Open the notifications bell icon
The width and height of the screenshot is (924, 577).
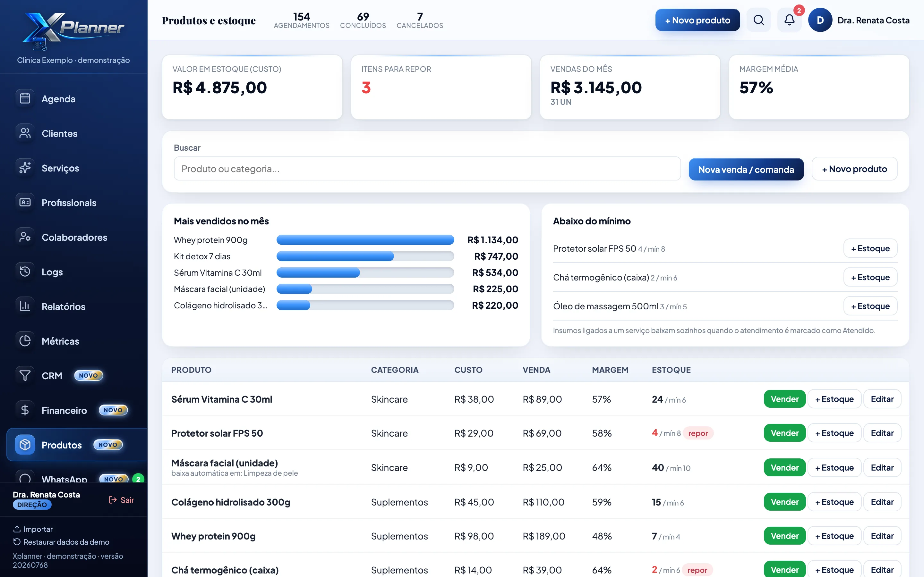pyautogui.click(x=789, y=20)
